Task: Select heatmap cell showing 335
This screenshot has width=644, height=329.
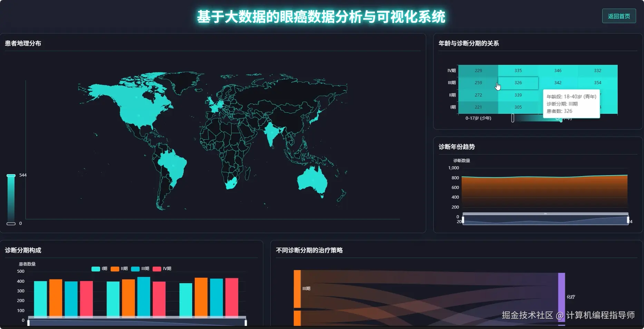Action: 518,71
